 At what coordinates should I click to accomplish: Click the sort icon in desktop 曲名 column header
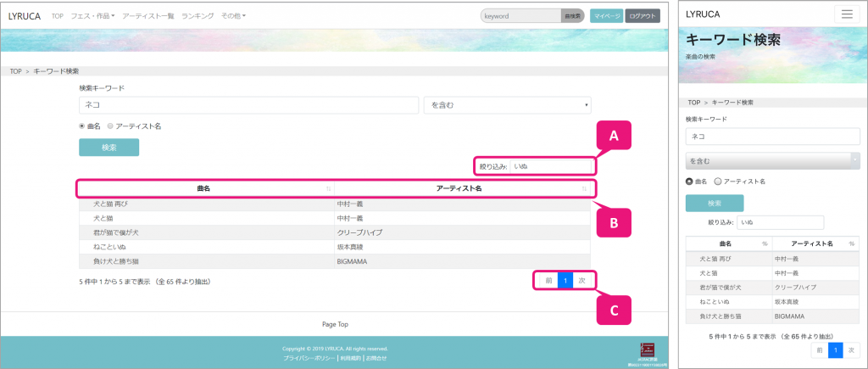coord(328,187)
